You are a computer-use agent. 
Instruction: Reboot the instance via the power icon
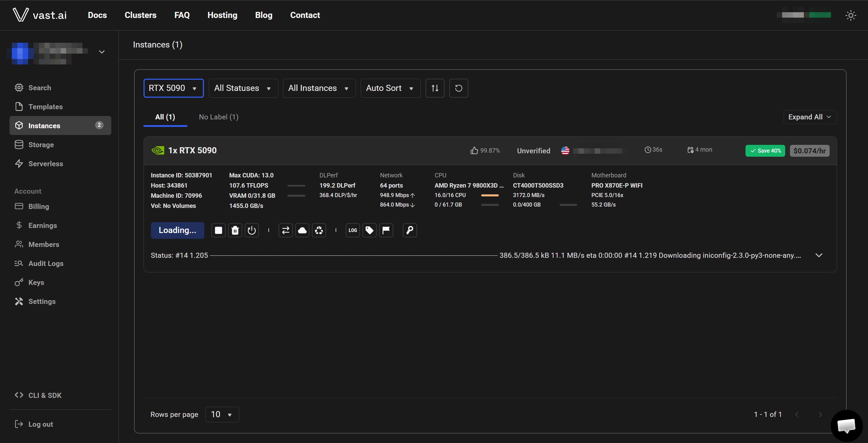coord(251,230)
